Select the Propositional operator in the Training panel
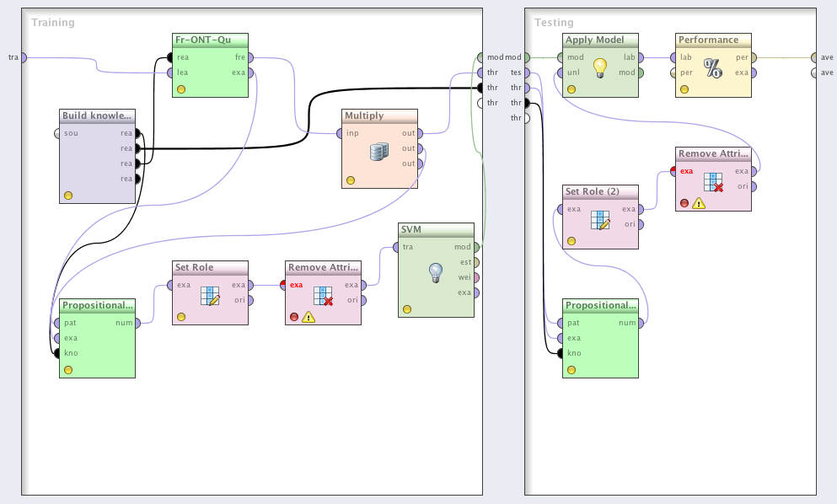This screenshot has height=504, width=837. tap(97, 305)
